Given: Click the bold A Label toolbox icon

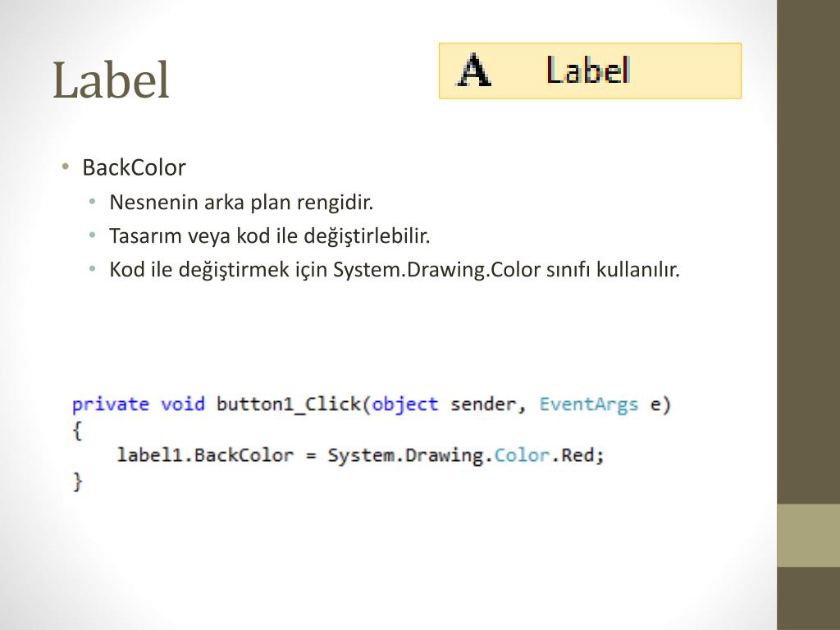Looking at the screenshot, I should click(473, 71).
